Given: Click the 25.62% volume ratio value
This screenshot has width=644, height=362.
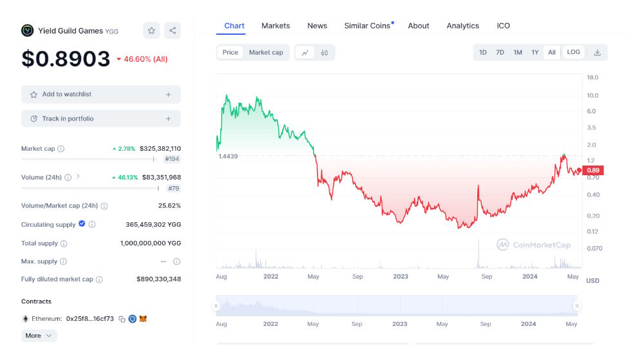Looking at the screenshot, I should pos(169,206).
